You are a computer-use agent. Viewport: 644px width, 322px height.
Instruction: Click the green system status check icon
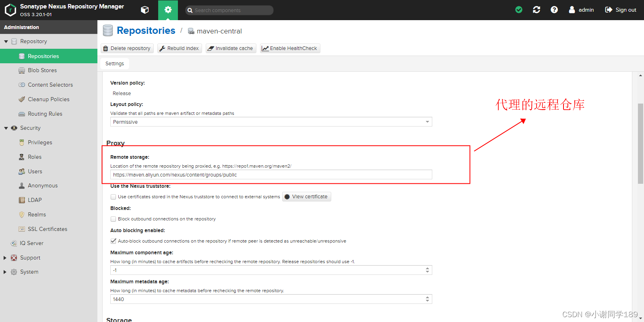pos(519,10)
